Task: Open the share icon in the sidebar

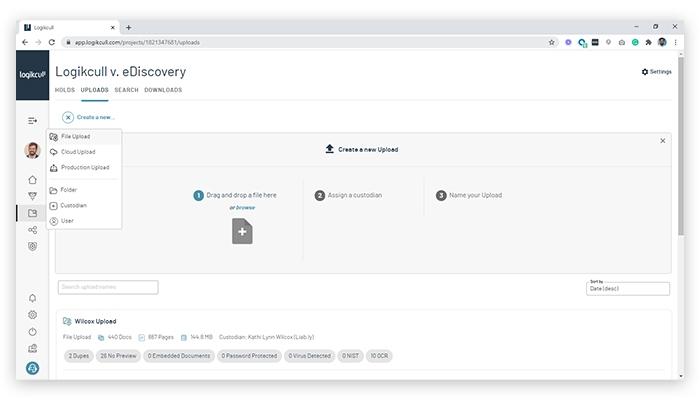Action: coord(32,230)
